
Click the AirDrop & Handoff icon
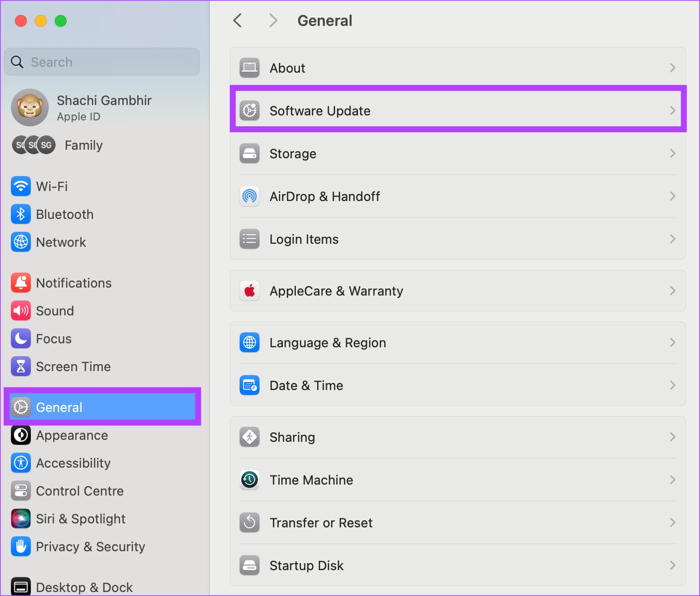tap(250, 197)
